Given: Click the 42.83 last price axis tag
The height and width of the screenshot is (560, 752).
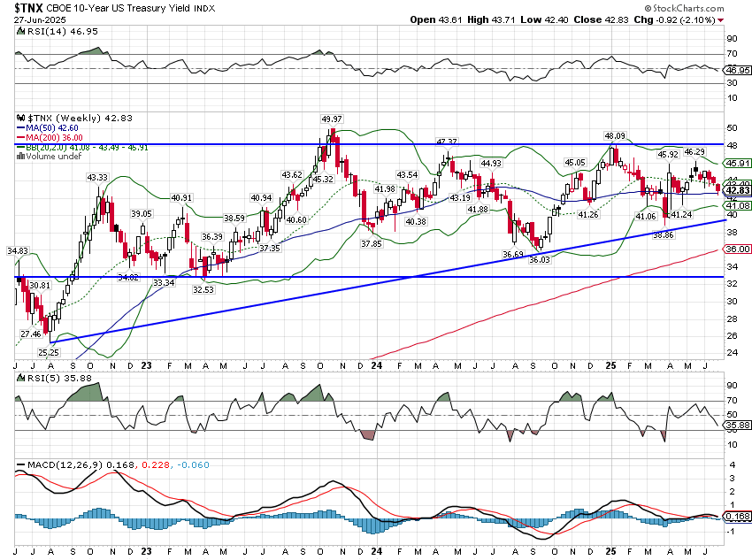Looking at the screenshot, I should (x=738, y=191).
